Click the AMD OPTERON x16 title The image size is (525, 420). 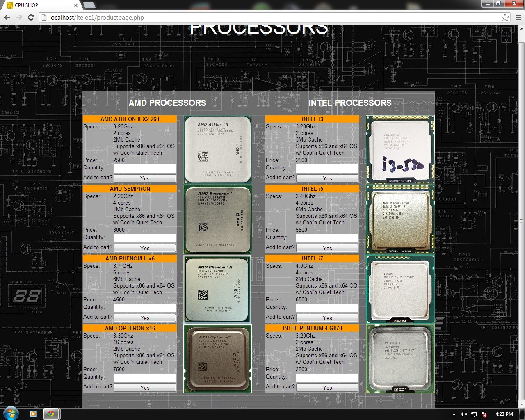tap(130, 328)
